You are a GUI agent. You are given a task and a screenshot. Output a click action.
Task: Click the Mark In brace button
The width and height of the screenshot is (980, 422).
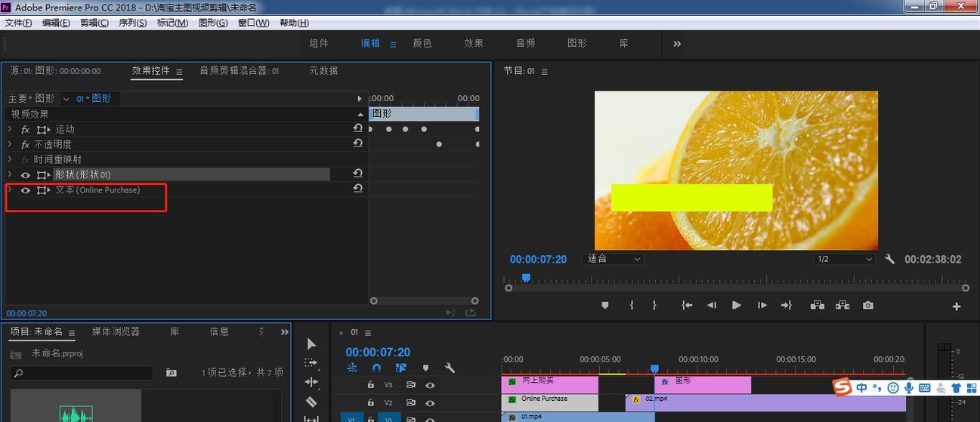[632, 306]
